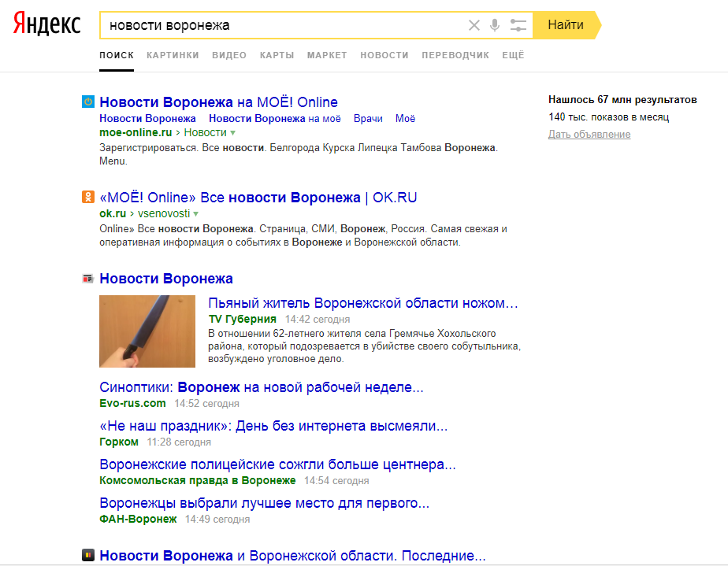Click the Горком source name
This screenshot has width=728, height=566.
tap(119, 442)
